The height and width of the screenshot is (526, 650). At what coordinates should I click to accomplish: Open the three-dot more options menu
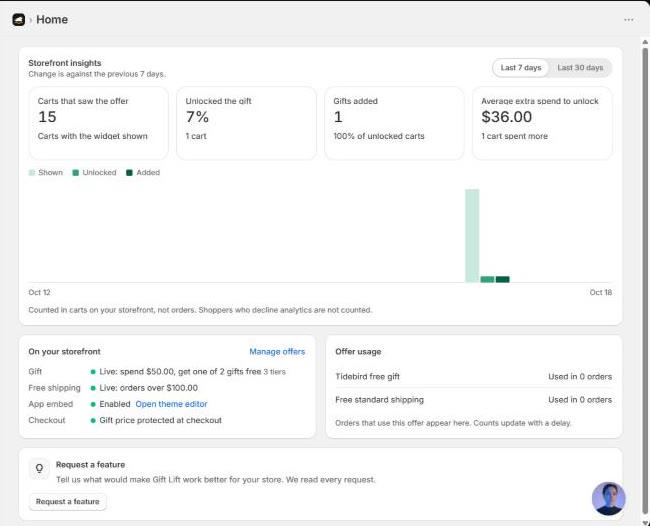[628, 20]
